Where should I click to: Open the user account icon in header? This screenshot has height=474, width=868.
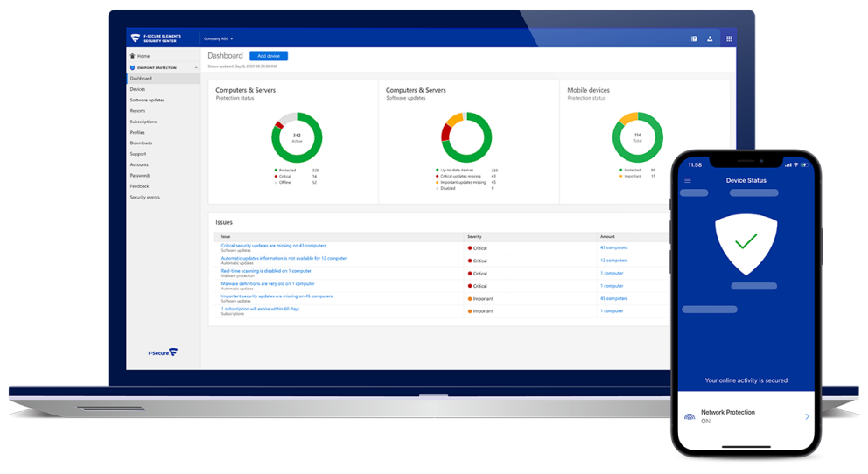pos(710,38)
